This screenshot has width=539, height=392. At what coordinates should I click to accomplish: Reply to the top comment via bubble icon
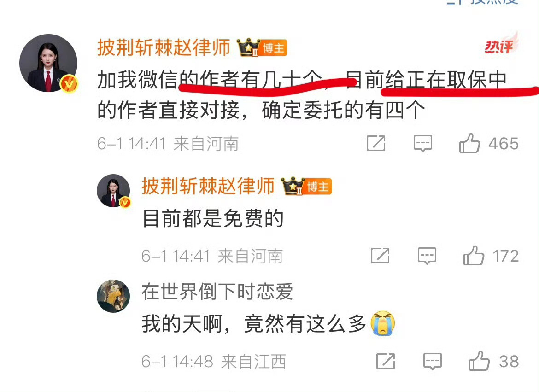tap(422, 143)
